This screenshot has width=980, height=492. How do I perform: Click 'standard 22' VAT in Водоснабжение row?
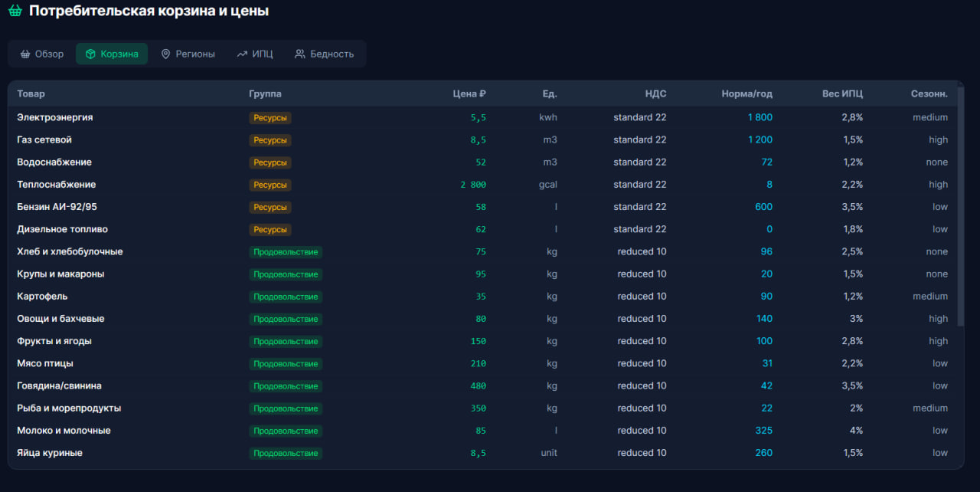(640, 162)
